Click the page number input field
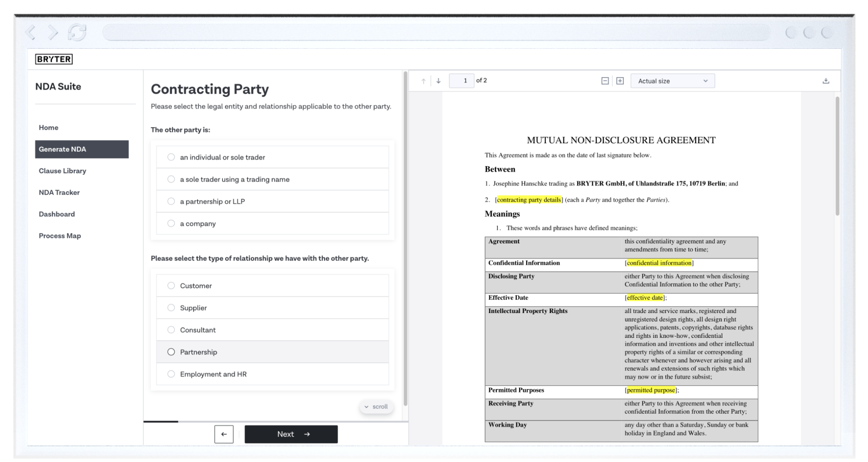This screenshot has width=868, height=462. [x=462, y=81]
